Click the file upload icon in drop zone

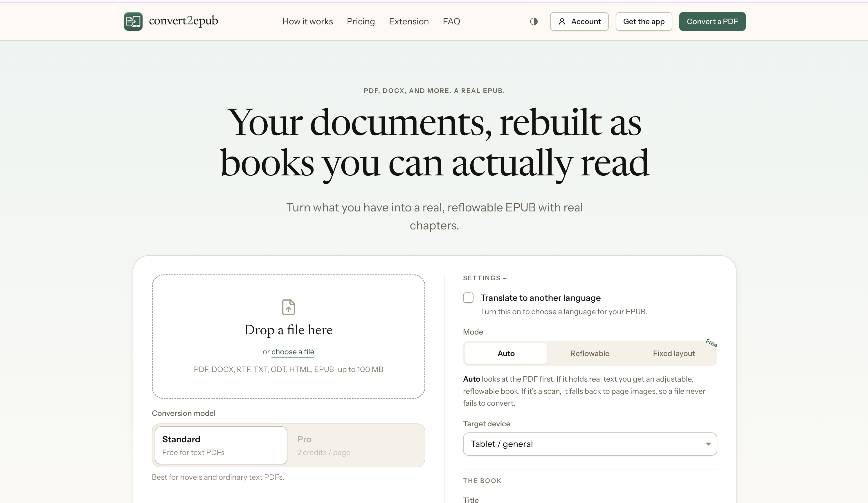[288, 307]
